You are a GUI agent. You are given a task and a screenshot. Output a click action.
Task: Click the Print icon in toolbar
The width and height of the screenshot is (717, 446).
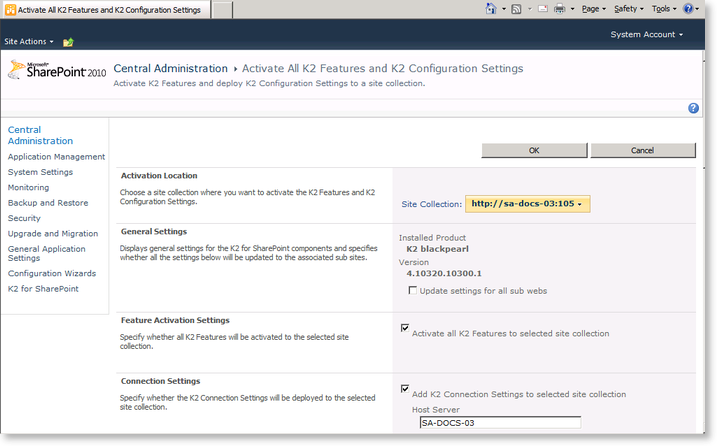click(x=560, y=9)
